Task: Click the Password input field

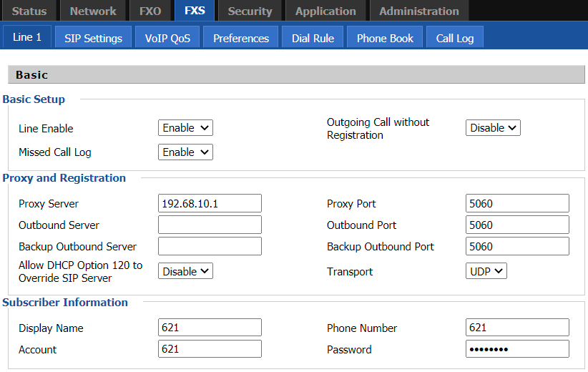Action: point(517,350)
